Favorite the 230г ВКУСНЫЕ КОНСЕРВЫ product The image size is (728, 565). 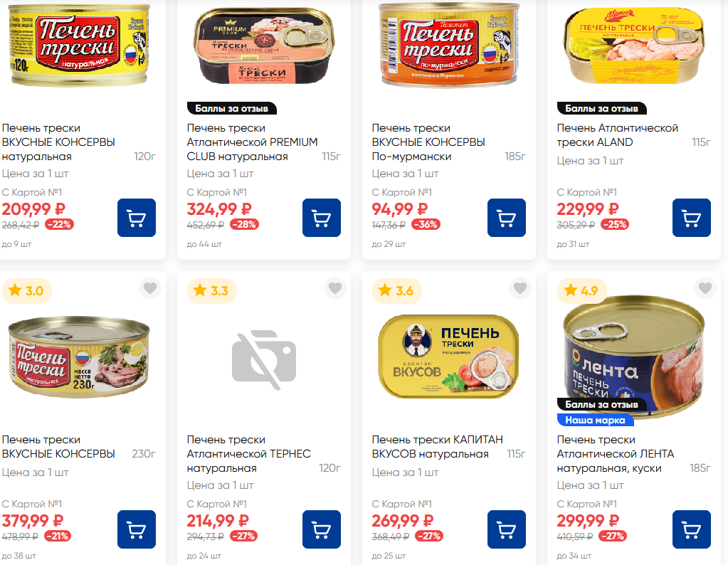pos(149,289)
